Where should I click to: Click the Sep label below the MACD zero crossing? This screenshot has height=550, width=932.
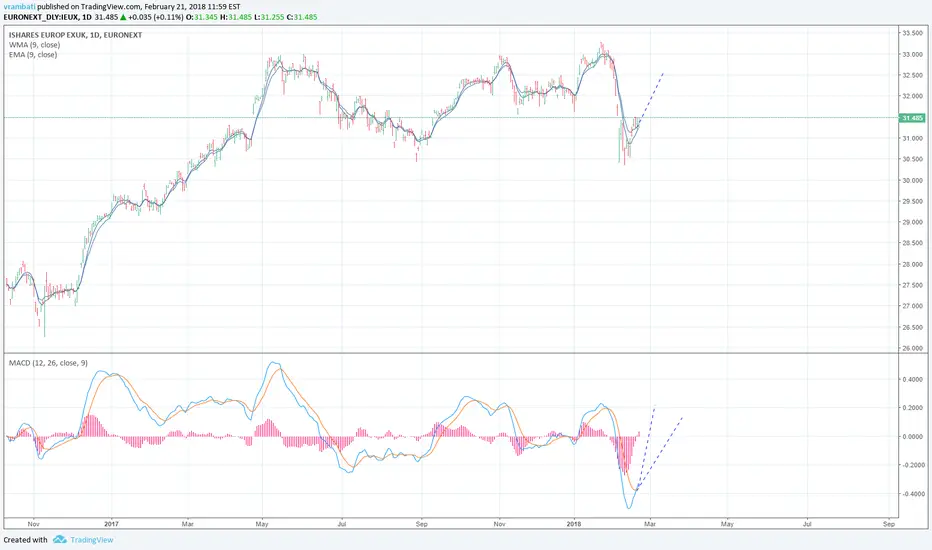(x=421, y=524)
